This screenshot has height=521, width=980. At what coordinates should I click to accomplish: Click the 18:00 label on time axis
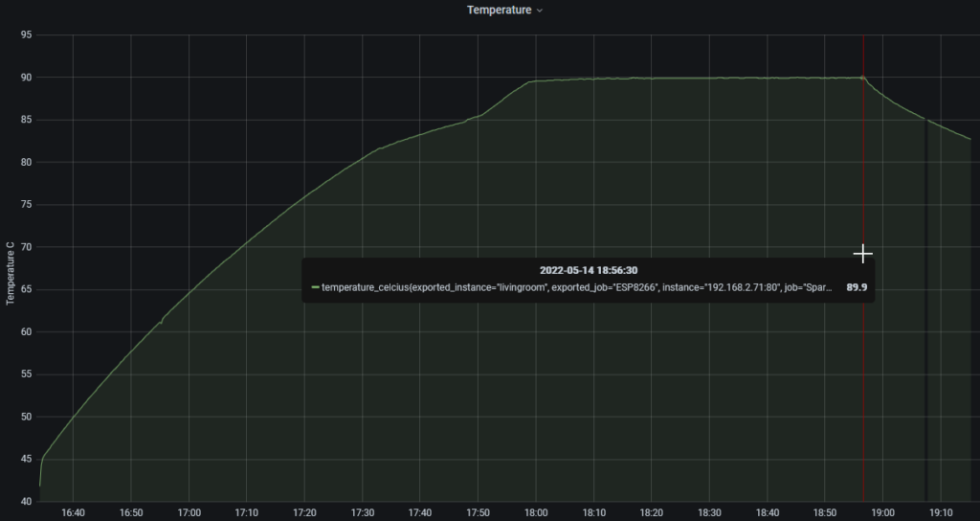pos(536,512)
